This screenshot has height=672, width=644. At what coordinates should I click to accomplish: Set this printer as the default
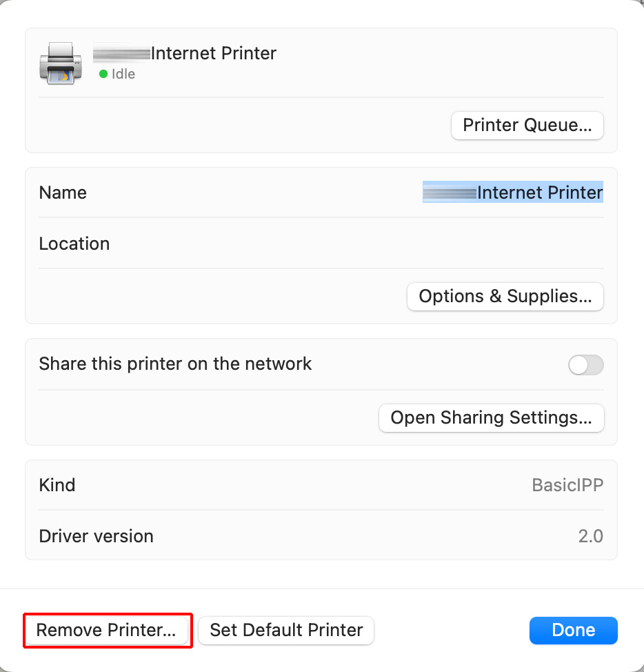coord(285,630)
